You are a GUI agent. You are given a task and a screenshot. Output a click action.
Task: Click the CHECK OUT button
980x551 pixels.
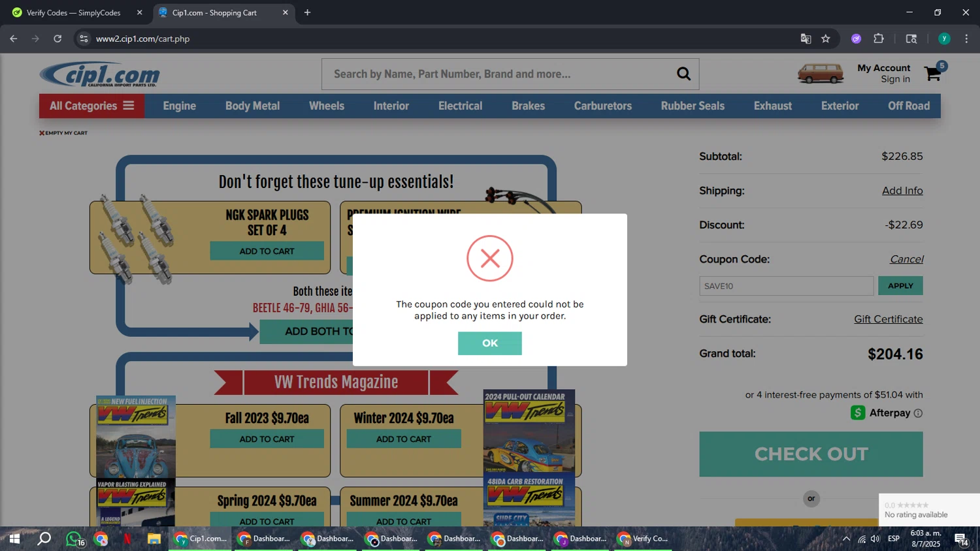tap(811, 454)
